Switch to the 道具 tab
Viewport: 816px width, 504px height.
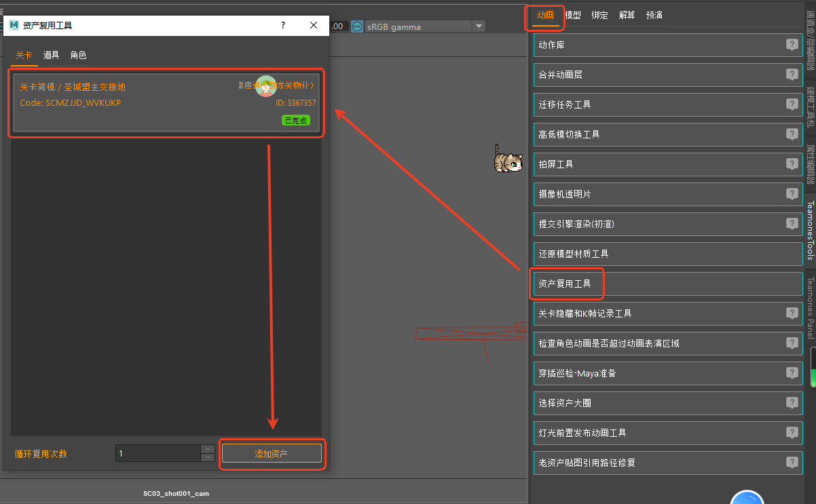(51, 55)
